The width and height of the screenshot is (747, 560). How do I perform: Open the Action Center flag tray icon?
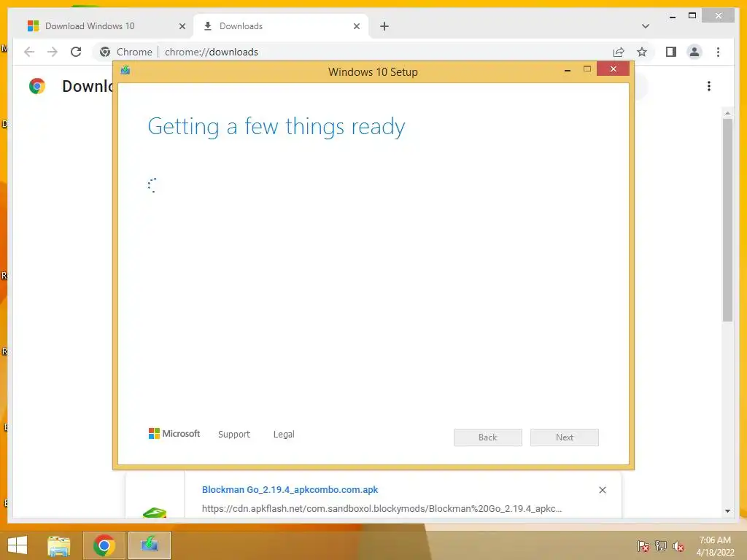[643, 545]
